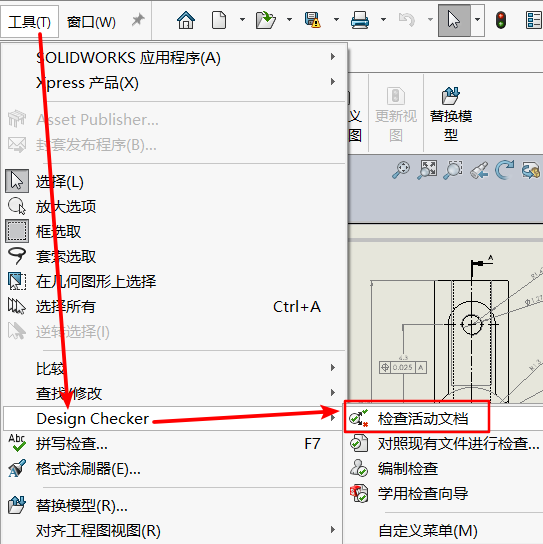
Task: Click the format painter brush icon
Action: (x=17, y=468)
